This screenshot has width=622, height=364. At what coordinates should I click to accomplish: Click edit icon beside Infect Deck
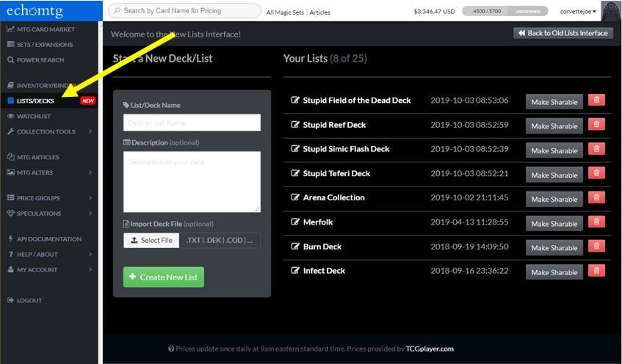point(294,270)
